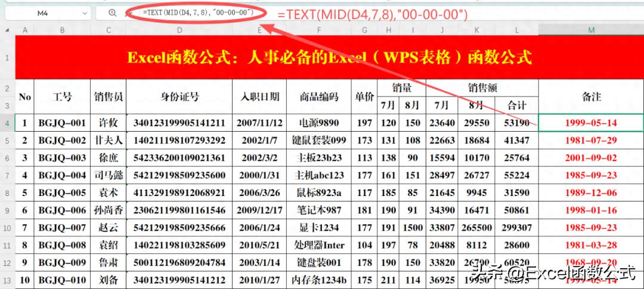
Task: Select ID cell '340123199905141211'
Action: 179,123
